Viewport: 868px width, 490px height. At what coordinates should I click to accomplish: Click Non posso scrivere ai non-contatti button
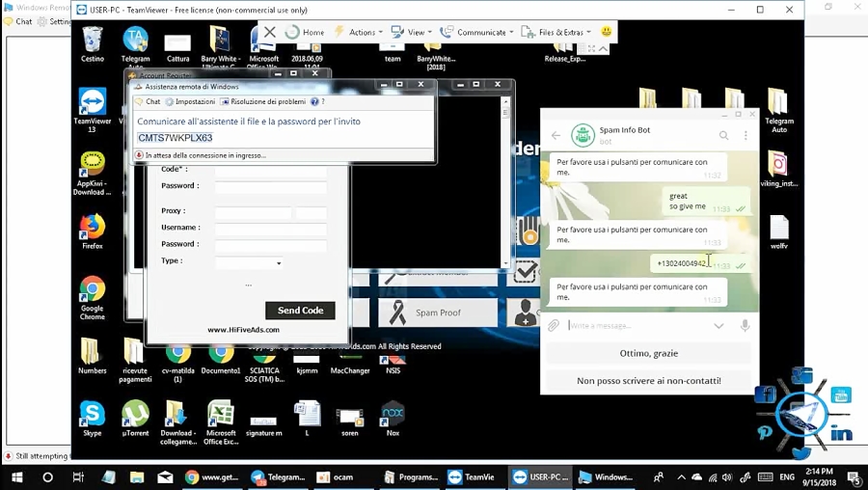pyautogui.click(x=649, y=381)
